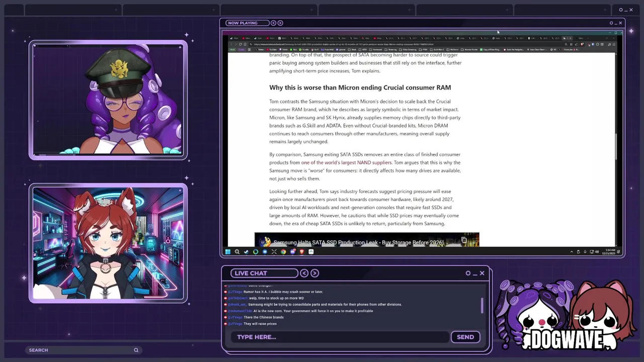Click the Live Chat panel circle icon
The height and width of the screenshot is (362, 644).
click(x=468, y=273)
